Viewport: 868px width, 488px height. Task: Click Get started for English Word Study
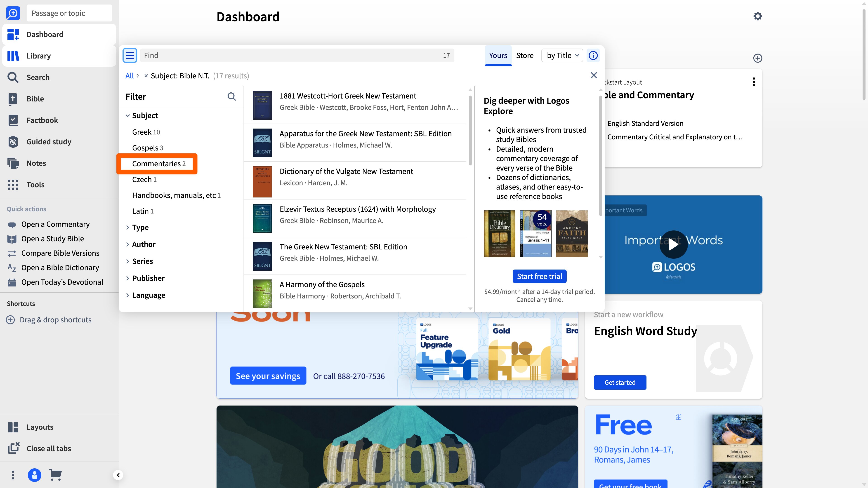click(x=620, y=382)
